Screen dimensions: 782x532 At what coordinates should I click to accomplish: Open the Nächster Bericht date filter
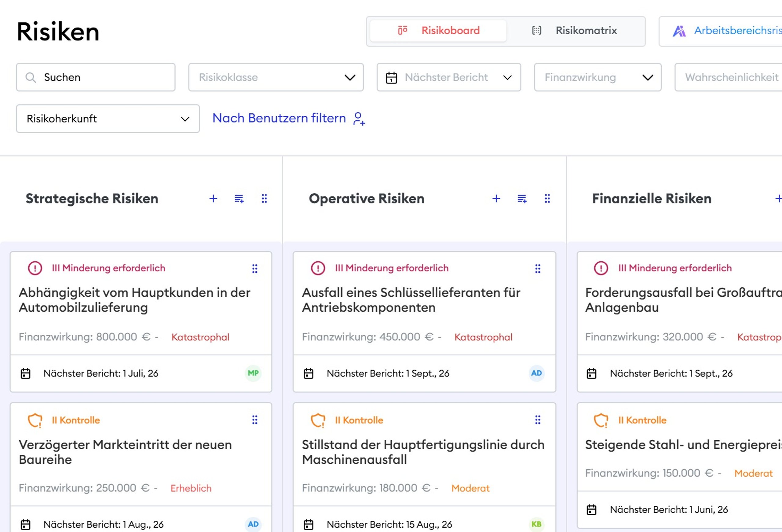pos(449,77)
